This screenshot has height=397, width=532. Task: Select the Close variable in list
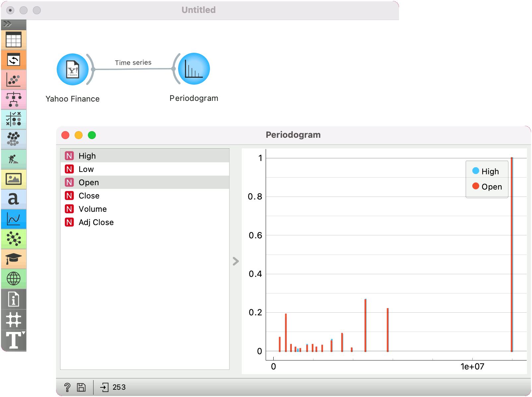(x=89, y=196)
